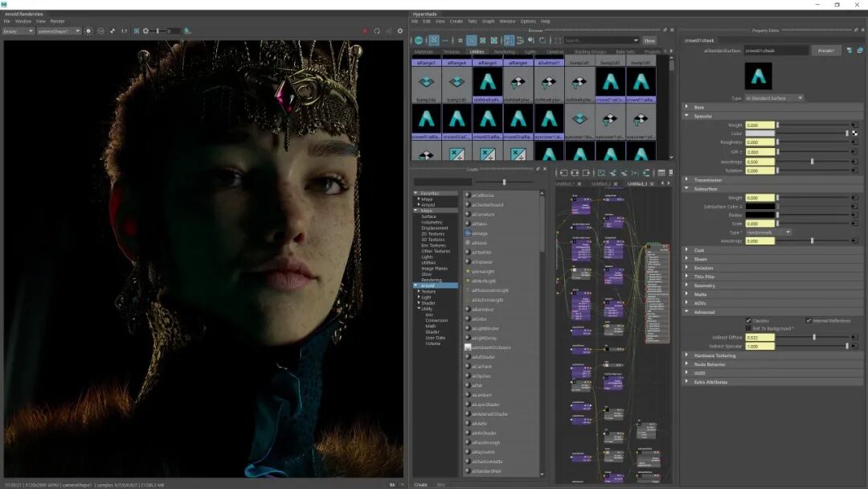Viewport: 868px width, 489px height.
Task: Click the Browser panel float pencil icon
Action: click(665, 30)
